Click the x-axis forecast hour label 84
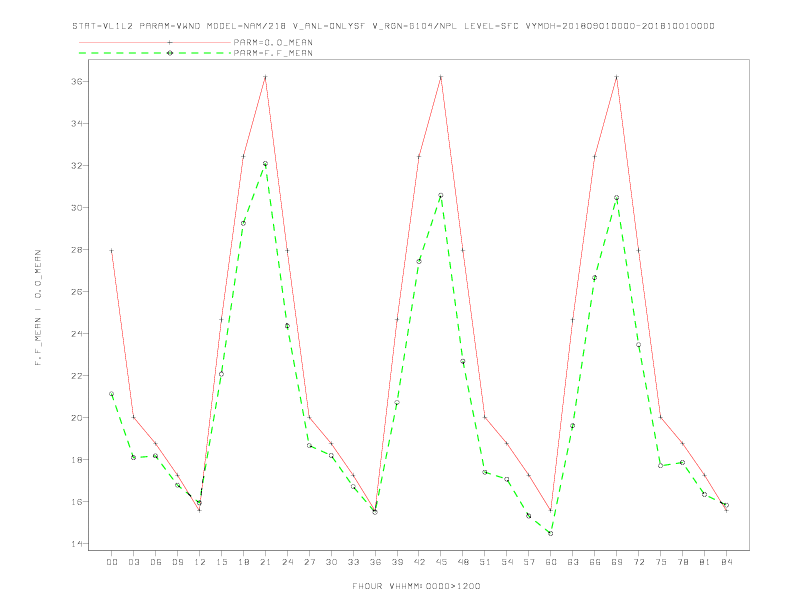 coord(726,562)
